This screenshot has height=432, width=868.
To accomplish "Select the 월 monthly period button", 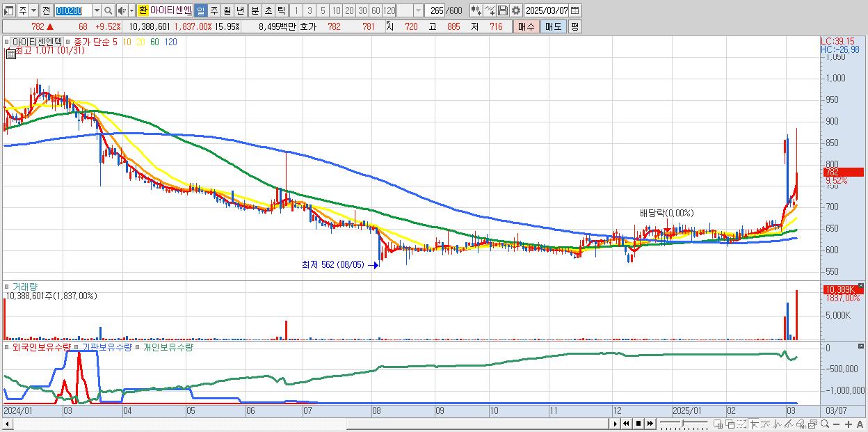I will pos(227,10).
